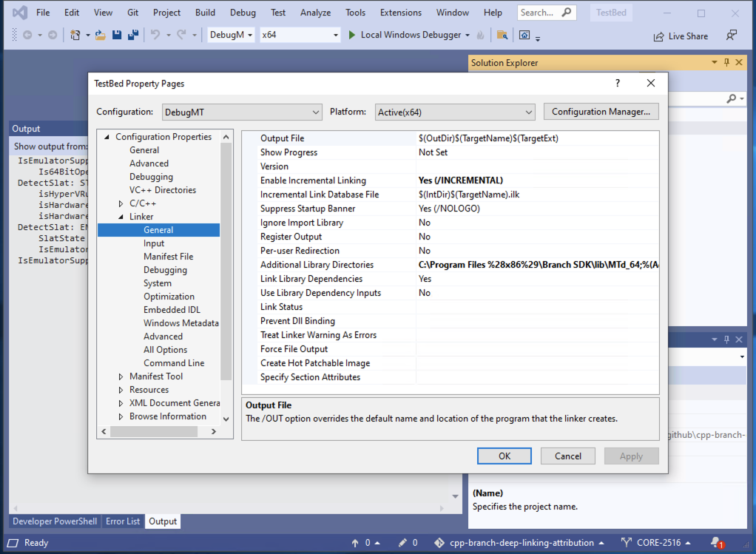The image size is (756, 554).
Task: Click the Live Share label
Action: (688, 36)
